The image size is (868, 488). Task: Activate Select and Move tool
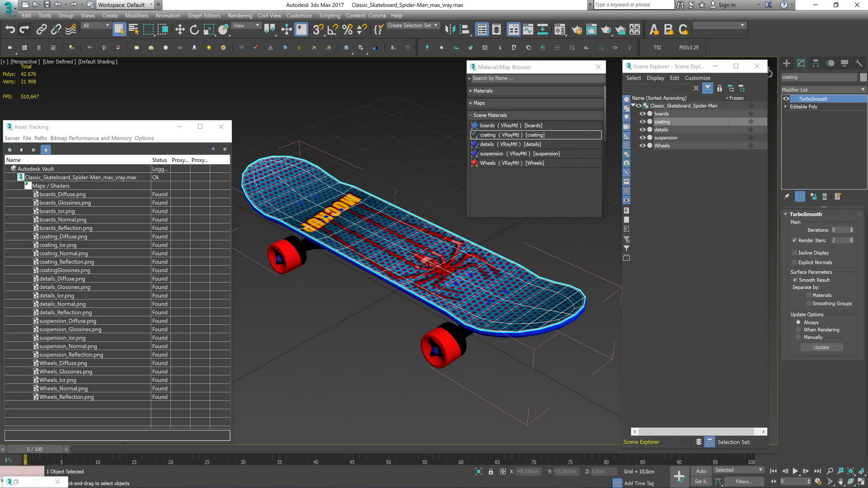point(180,30)
